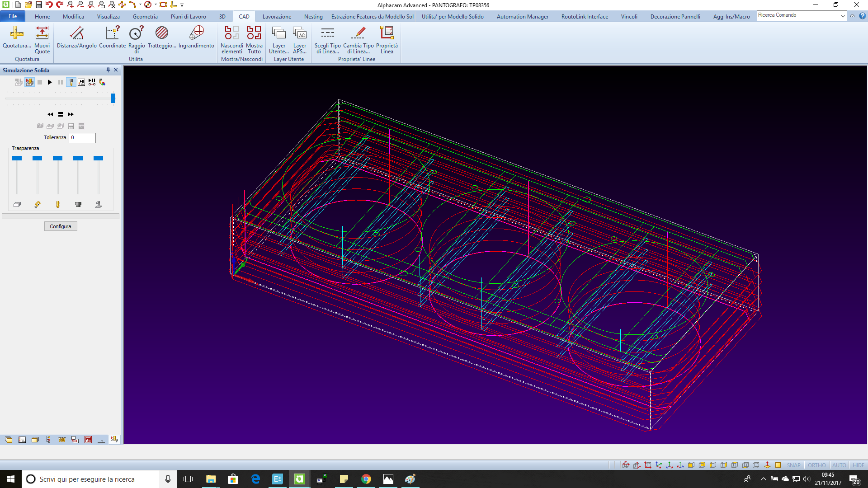Select the Distanza/Angolo measurement tool

click(x=76, y=39)
